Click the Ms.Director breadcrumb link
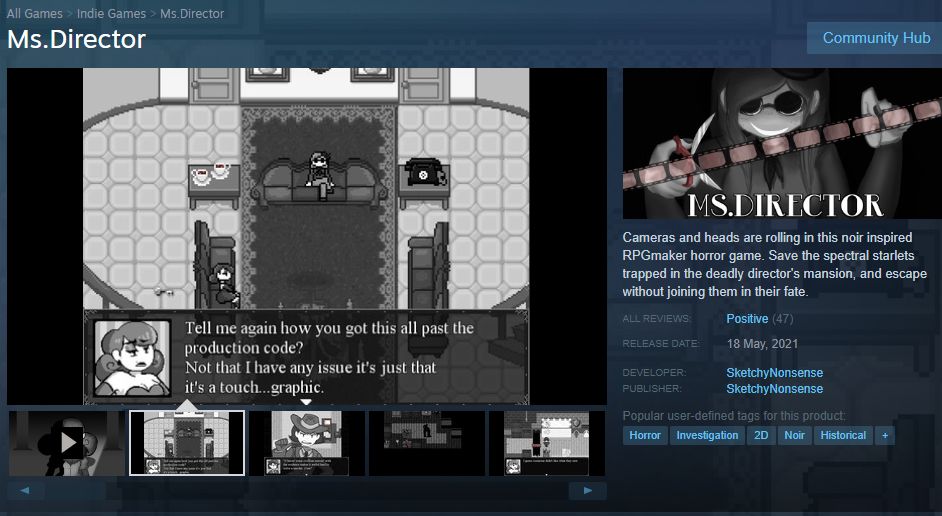 192,13
